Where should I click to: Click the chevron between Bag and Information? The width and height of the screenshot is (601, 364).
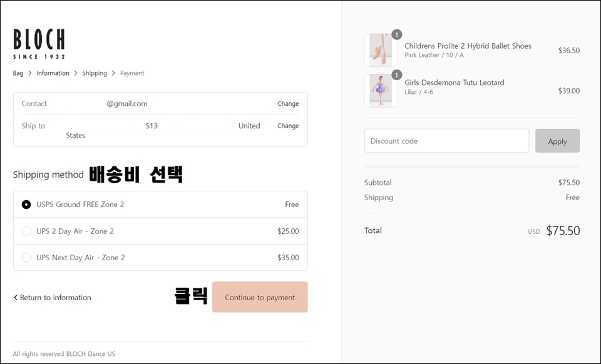(x=30, y=73)
